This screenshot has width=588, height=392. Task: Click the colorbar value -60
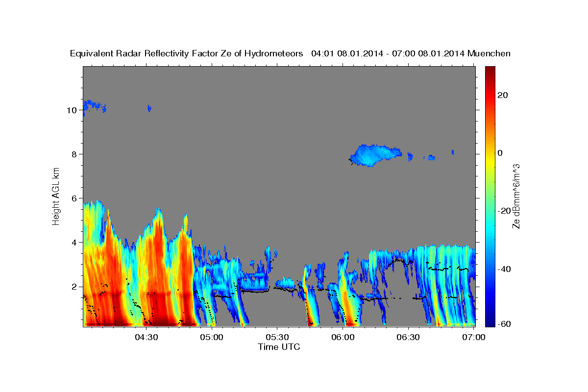click(x=504, y=323)
